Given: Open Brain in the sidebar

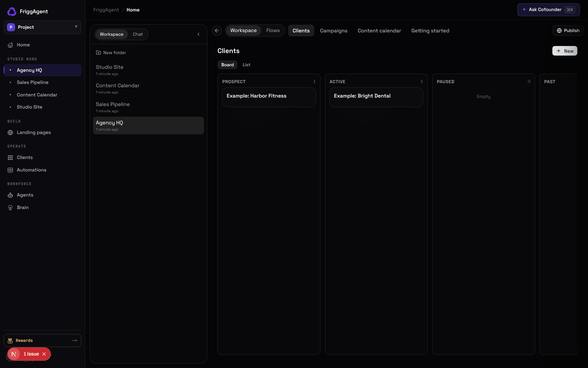Looking at the screenshot, I should 42,207.
